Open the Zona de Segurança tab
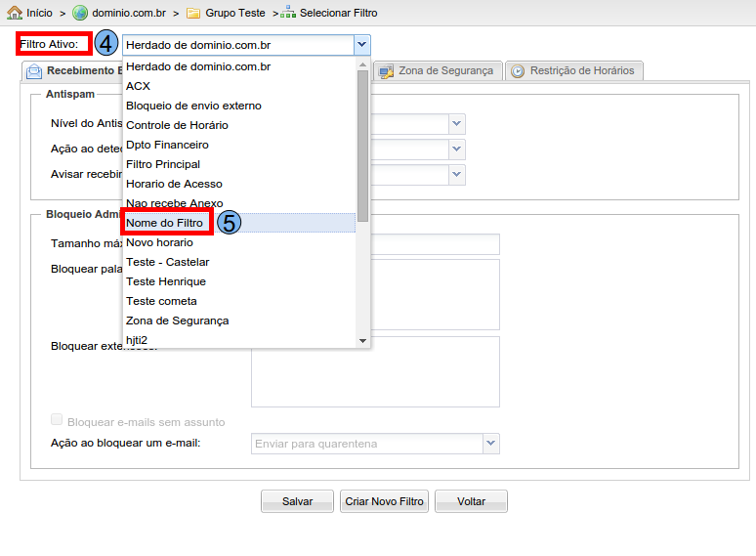This screenshot has height=556, width=756. [x=445, y=71]
